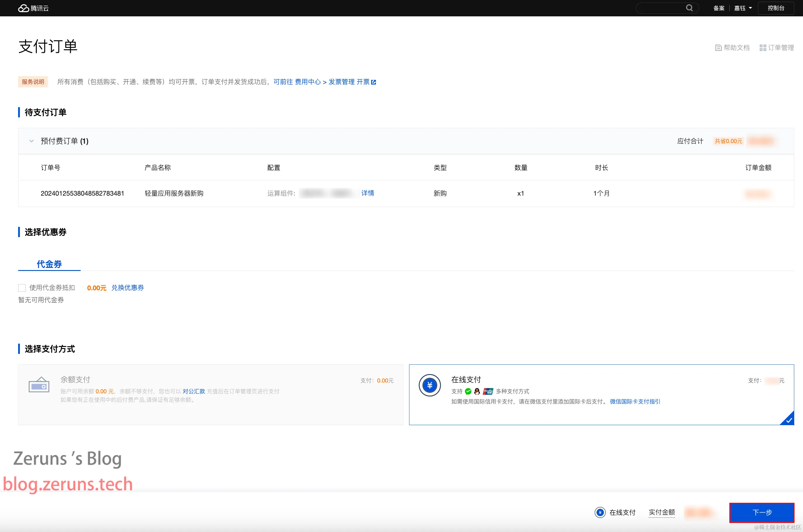Open 备案 in the top navigation

point(719,8)
